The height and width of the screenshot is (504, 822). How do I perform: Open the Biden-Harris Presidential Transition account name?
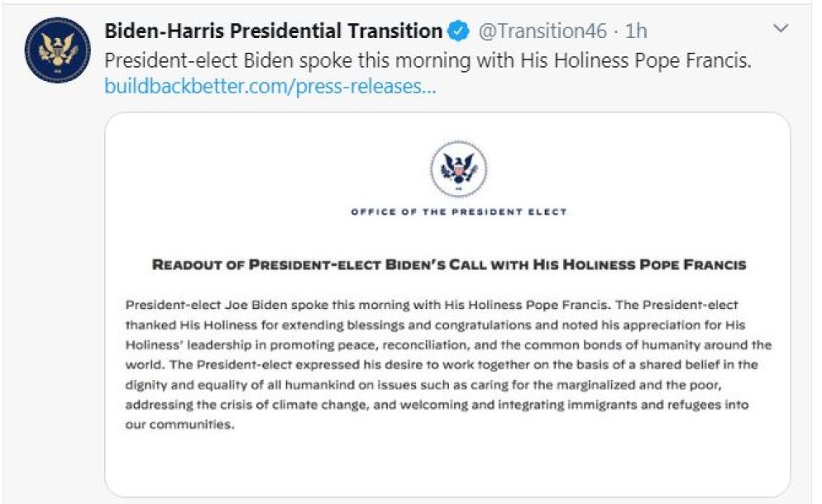pos(273,31)
